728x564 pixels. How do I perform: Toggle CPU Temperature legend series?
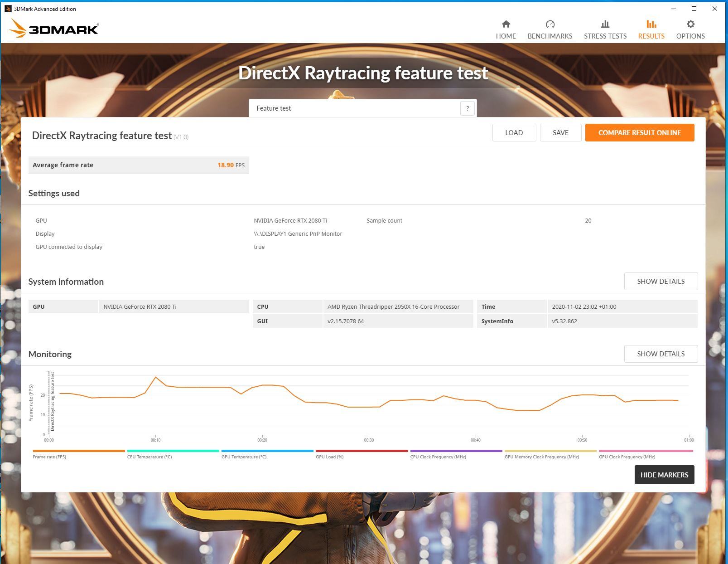(x=173, y=454)
